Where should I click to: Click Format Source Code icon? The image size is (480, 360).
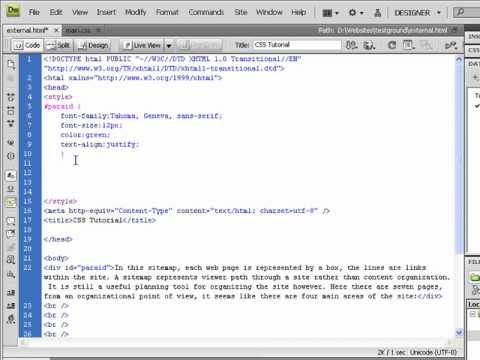coord(11,319)
